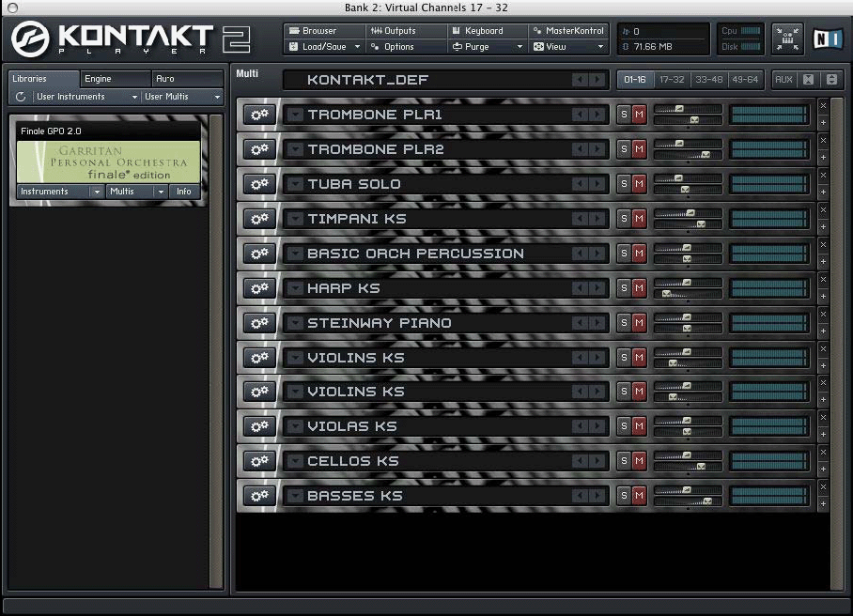853x616 pixels.
Task: Remove the TIMPANI KS instrument with its X
Action: pyautogui.click(x=823, y=209)
